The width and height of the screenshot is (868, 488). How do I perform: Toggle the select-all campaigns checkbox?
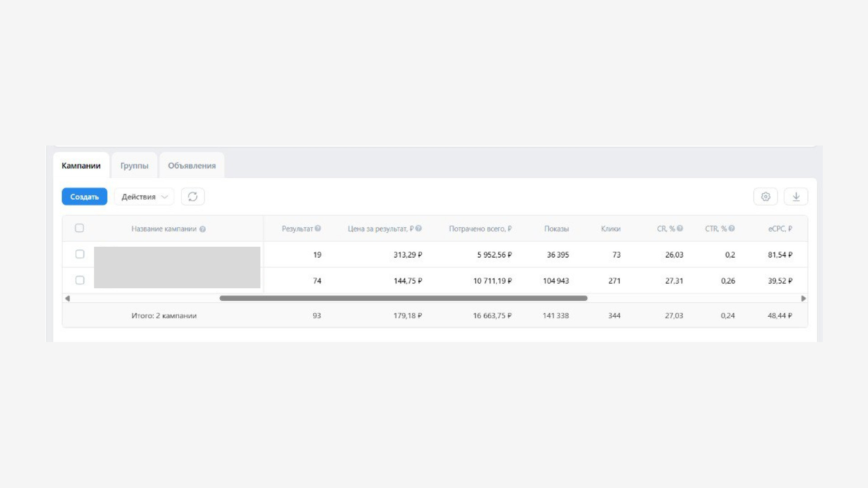coord(79,228)
